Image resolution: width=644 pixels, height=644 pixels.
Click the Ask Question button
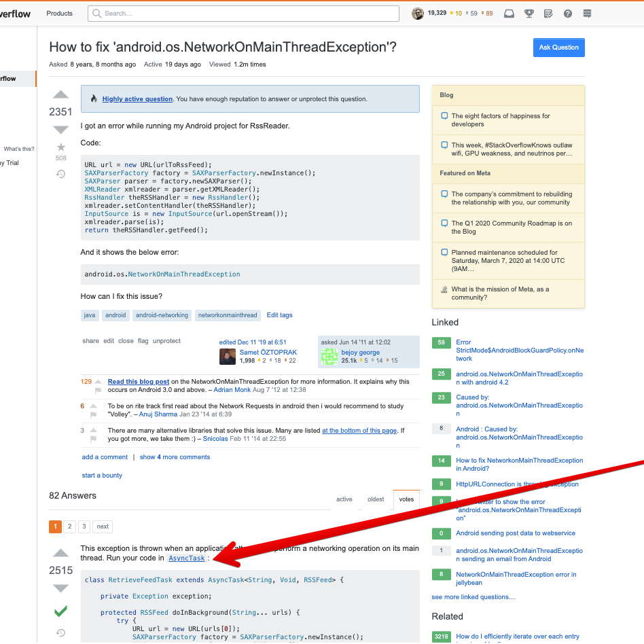tap(558, 48)
